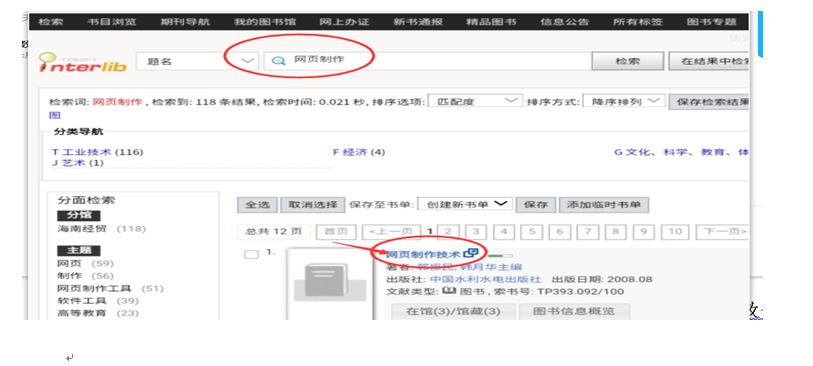Go to results page 6
The width and height of the screenshot is (813, 366).
(560, 231)
